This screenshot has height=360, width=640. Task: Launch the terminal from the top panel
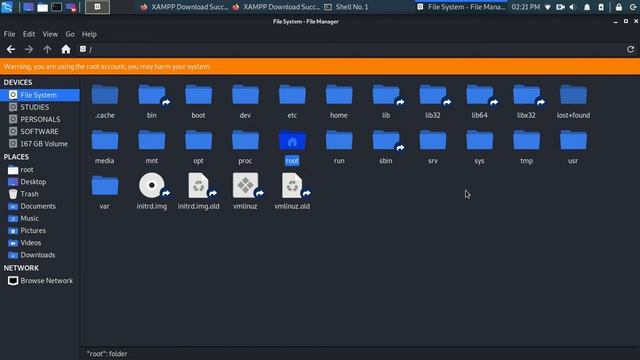click(56, 7)
